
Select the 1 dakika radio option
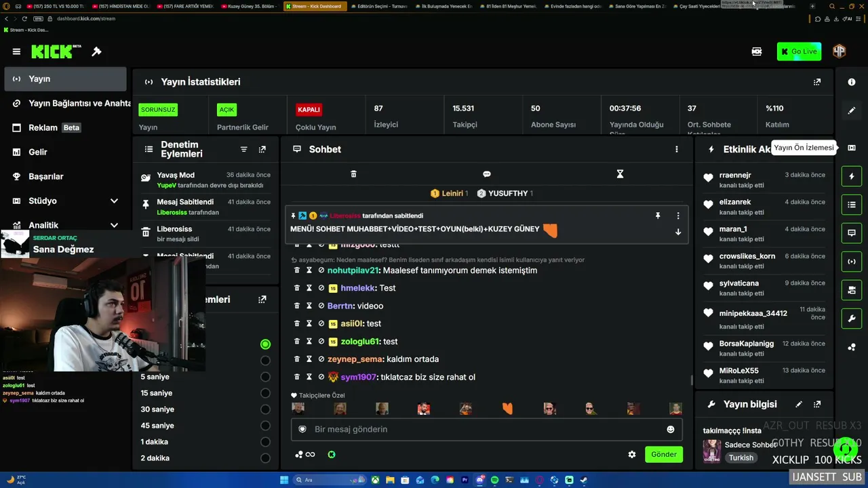(265, 442)
